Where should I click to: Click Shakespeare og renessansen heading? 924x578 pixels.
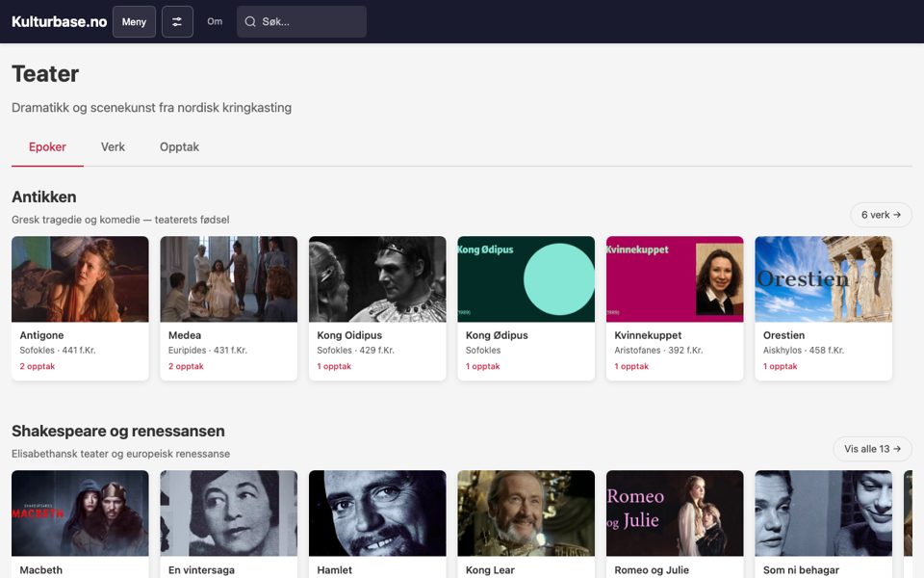coord(117,432)
